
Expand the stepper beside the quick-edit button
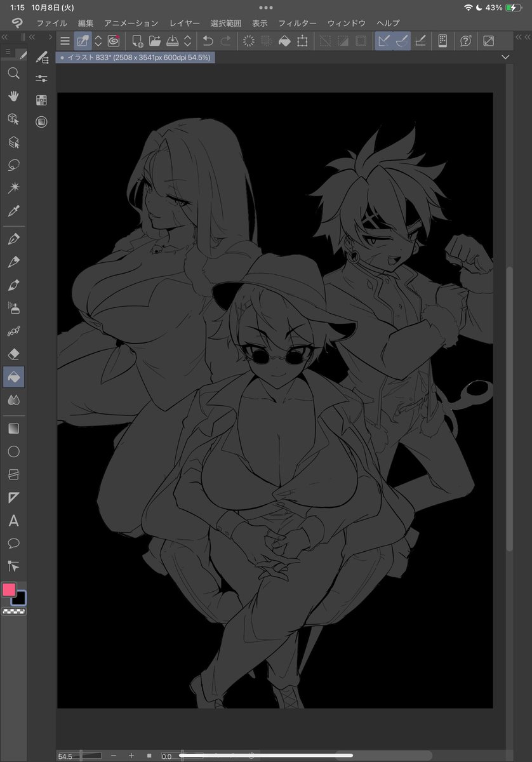98,41
